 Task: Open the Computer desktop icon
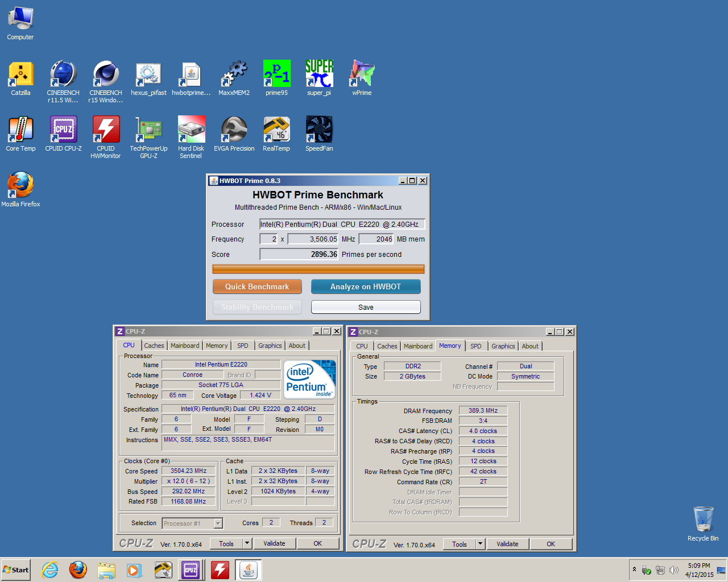[20, 23]
